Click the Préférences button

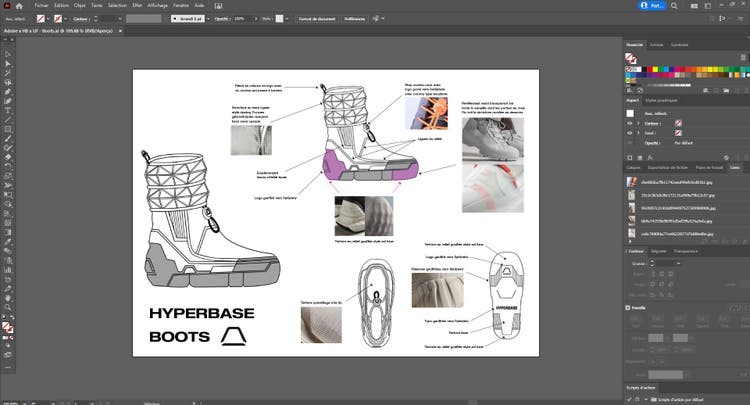(354, 18)
